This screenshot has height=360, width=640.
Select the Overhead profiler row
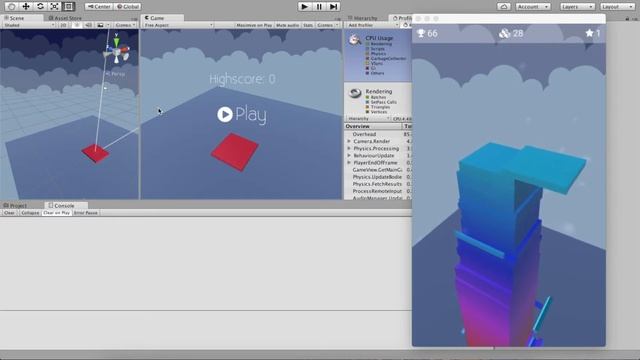pos(378,134)
